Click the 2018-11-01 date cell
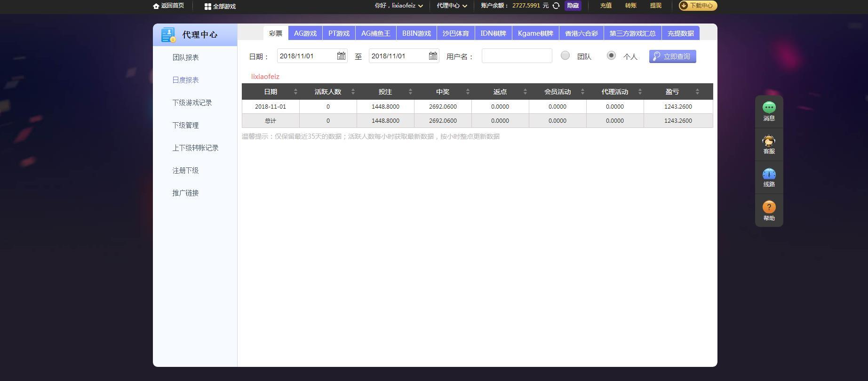Screen dimensions: 868x381 point(271,107)
